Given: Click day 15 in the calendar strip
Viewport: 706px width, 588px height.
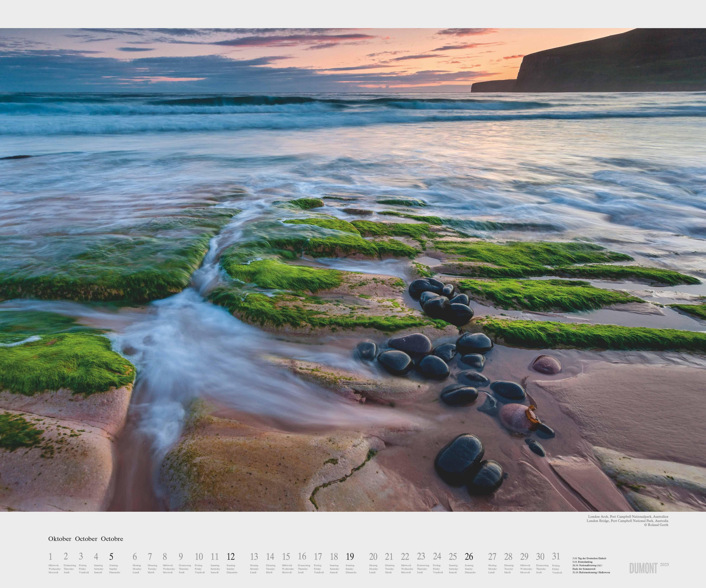Looking at the screenshot, I should (x=286, y=556).
